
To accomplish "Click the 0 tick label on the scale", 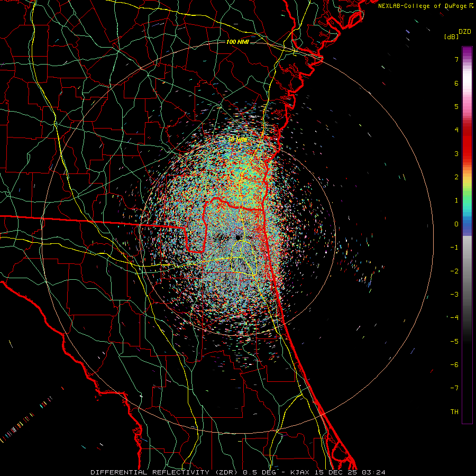I will (x=456, y=224).
